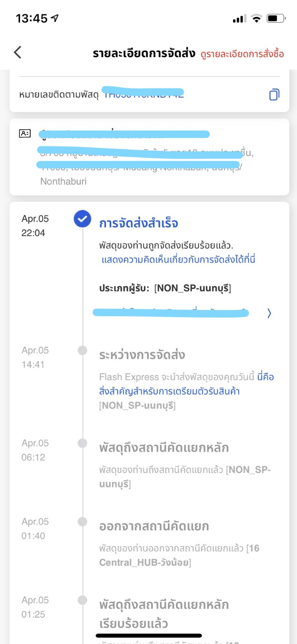Tap the recipient type NON_SP-นนทบุรี text
This screenshot has width=297, height=644.
[x=193, y=288]
